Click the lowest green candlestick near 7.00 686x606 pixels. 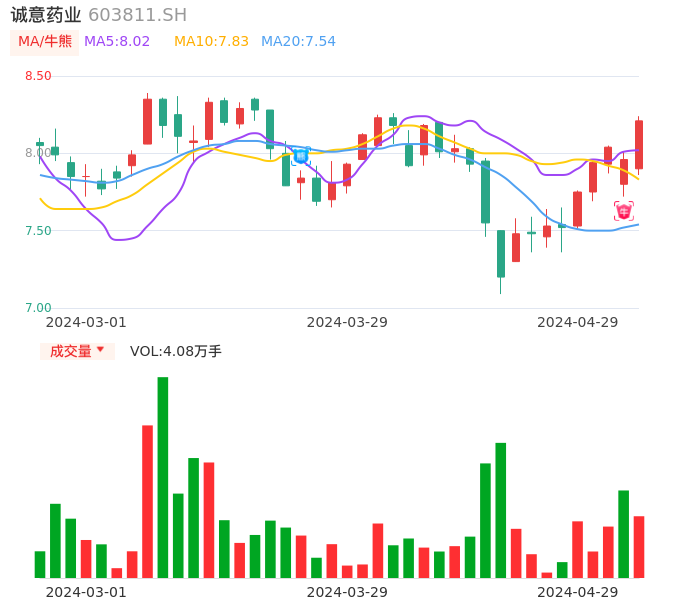(501, 254)
